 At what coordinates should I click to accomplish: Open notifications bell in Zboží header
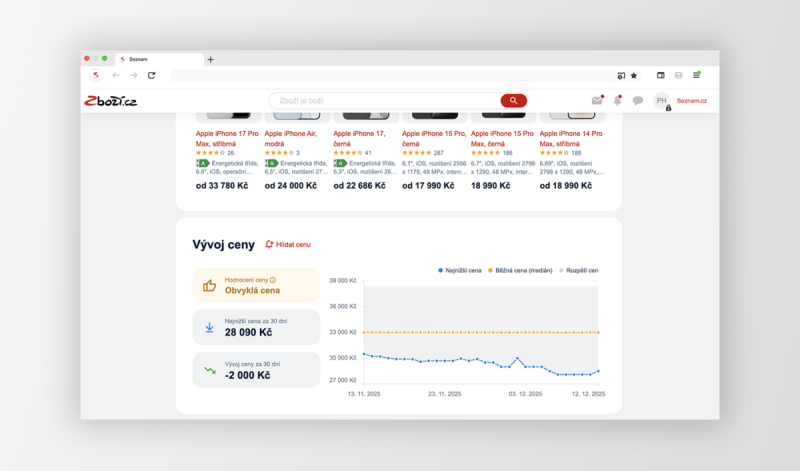click(617, 101)
